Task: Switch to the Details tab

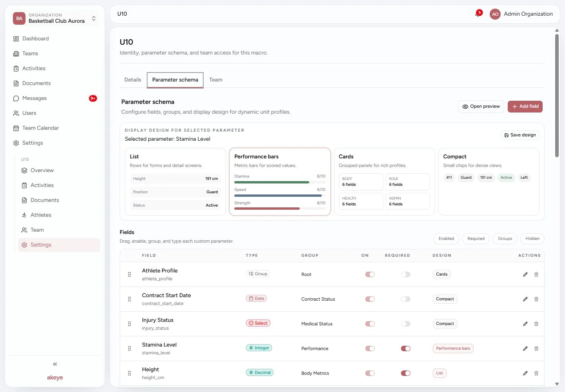Action: [133, 80]
